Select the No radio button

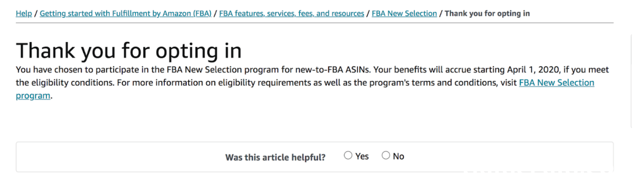click(x=386, y=155)
